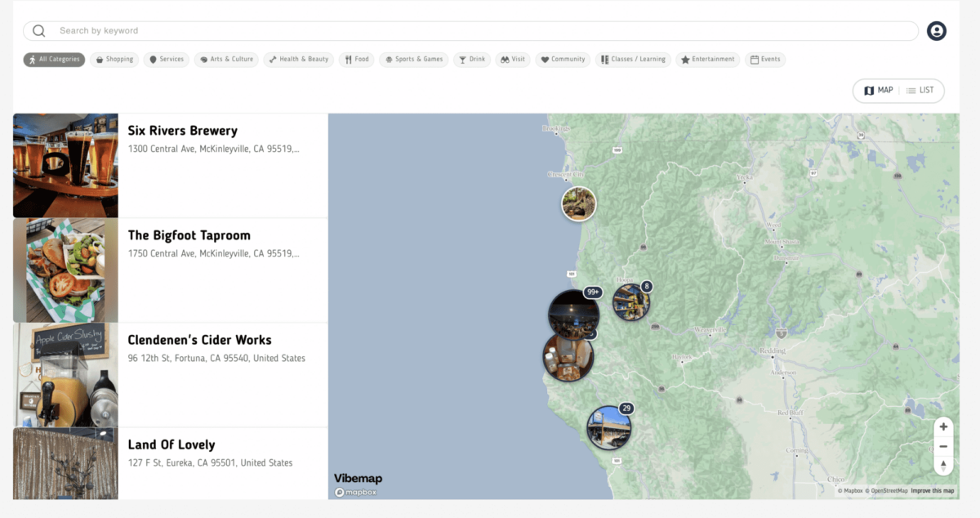Click the 96 12th St, Fortuna address
The height and width of the screenshot is (518, 980).
pyautogui.click(x=216, y=359)
